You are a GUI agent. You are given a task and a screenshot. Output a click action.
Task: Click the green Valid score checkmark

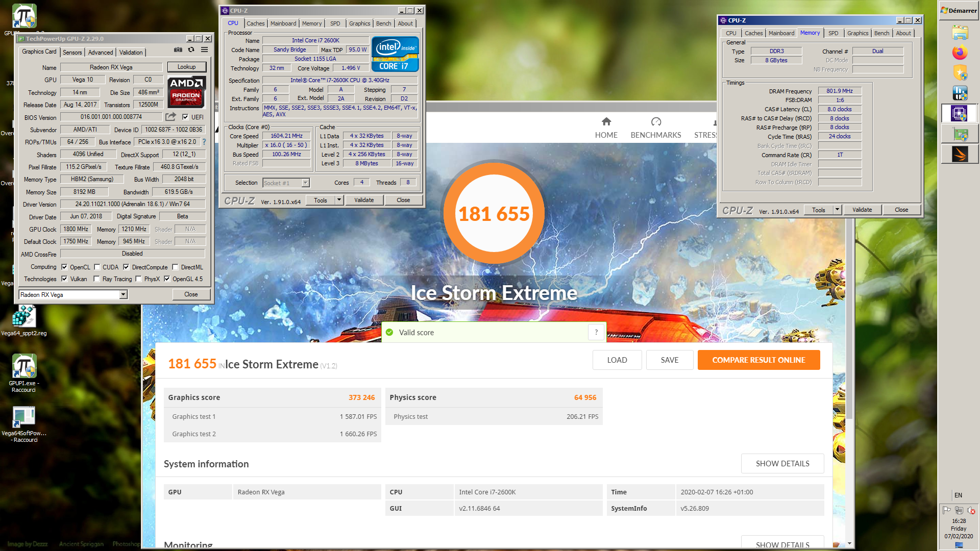coord(389,332)
